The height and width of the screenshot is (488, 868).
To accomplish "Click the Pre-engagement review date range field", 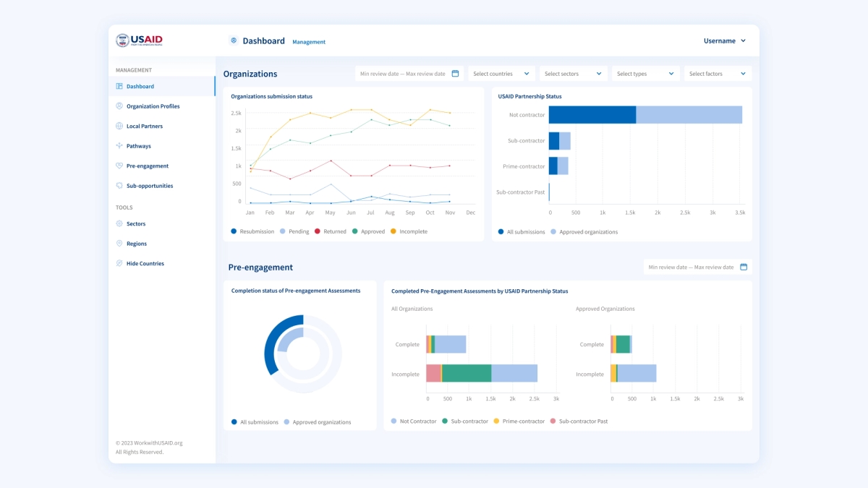I will [691, 267].
